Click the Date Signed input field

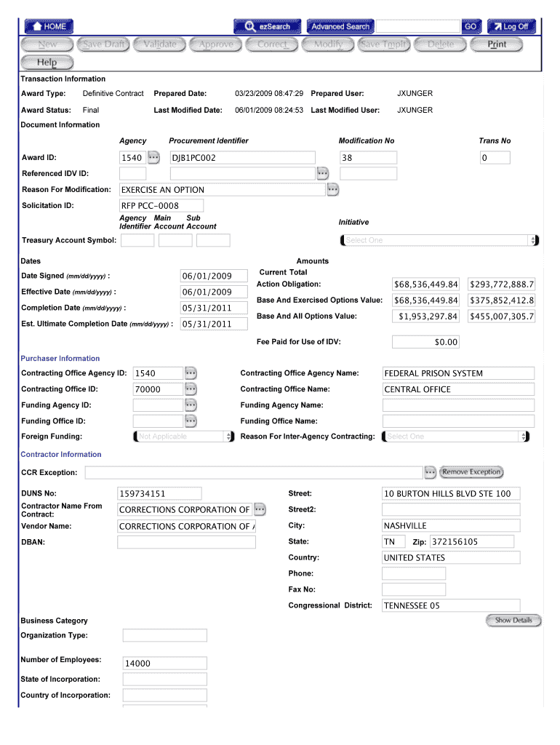coord(207,276)
